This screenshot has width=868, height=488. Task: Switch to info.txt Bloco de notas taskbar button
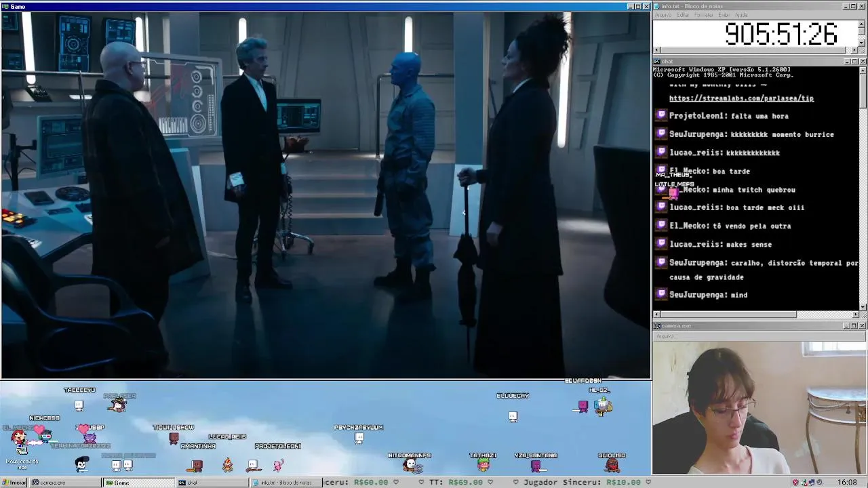pyautogui.click(x=285, y=483)
